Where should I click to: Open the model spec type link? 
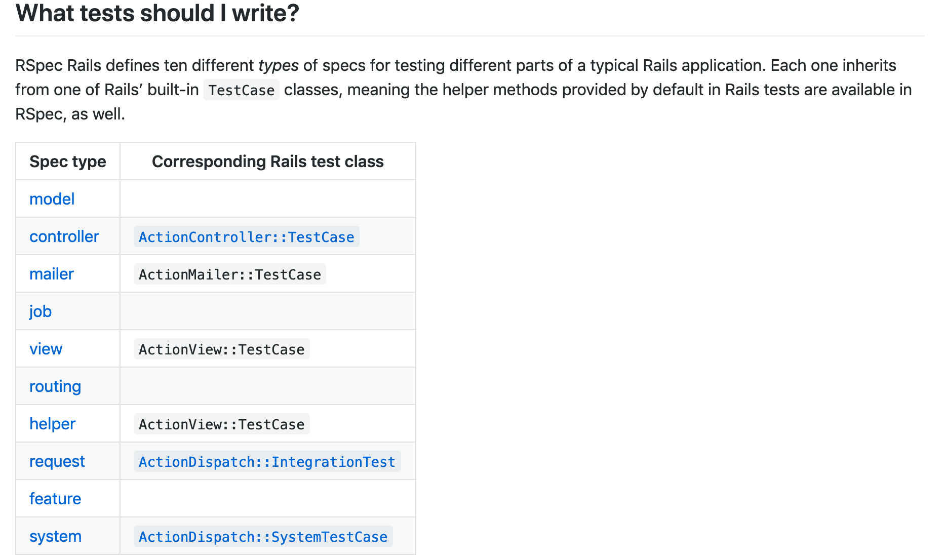52,199
